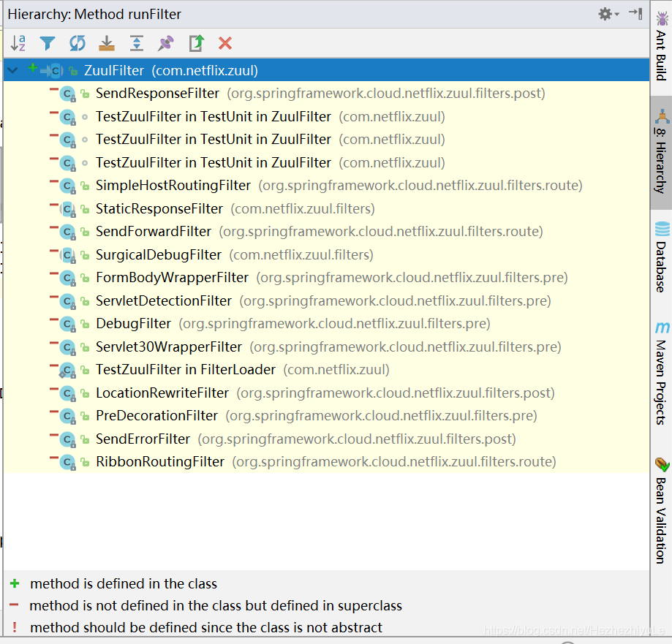Viewport: 672px width, 644px height.
Task: Select FormBodyWrapperFilter row
Action: (327, 278)
